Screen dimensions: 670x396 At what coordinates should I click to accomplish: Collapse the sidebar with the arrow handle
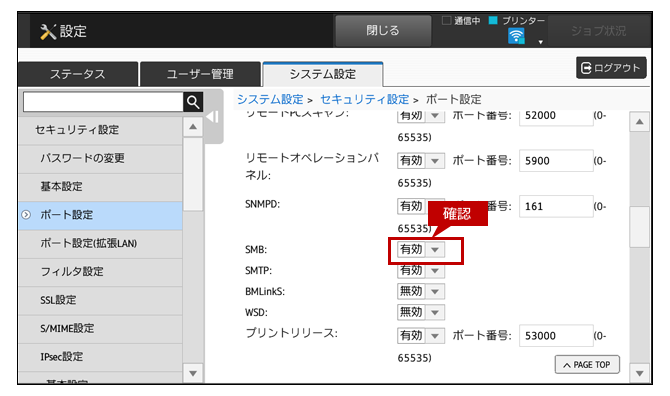(213, 117)
